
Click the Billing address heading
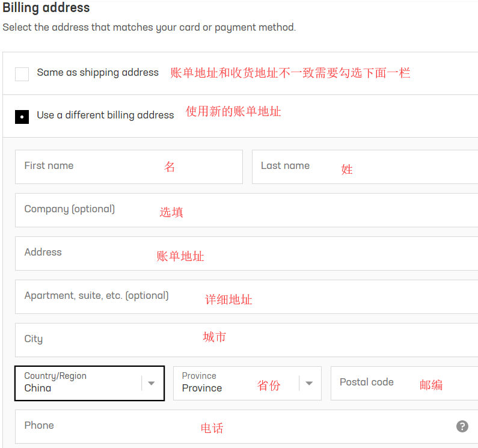(46, 8)
